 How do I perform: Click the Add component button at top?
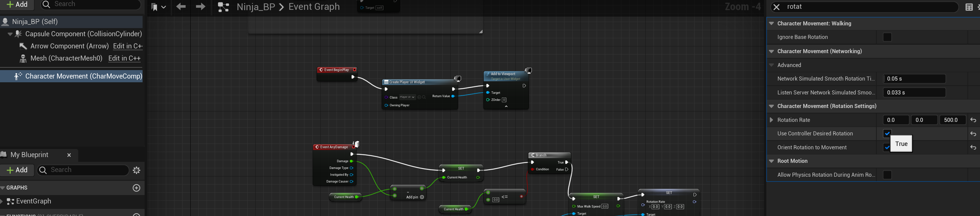pyautogui.click(x=17, y=4)
